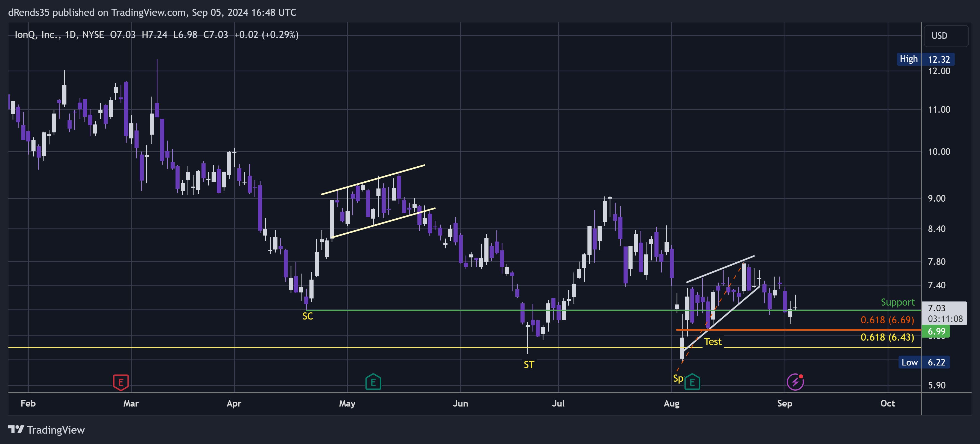980x444 pixels.
Task: Click the Sep label on the time axis
Action: [x=785, y=404]
